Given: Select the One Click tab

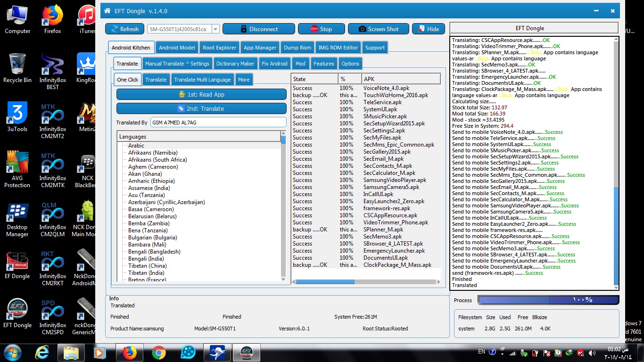Looking at the screenshot, I should point(128,80).
